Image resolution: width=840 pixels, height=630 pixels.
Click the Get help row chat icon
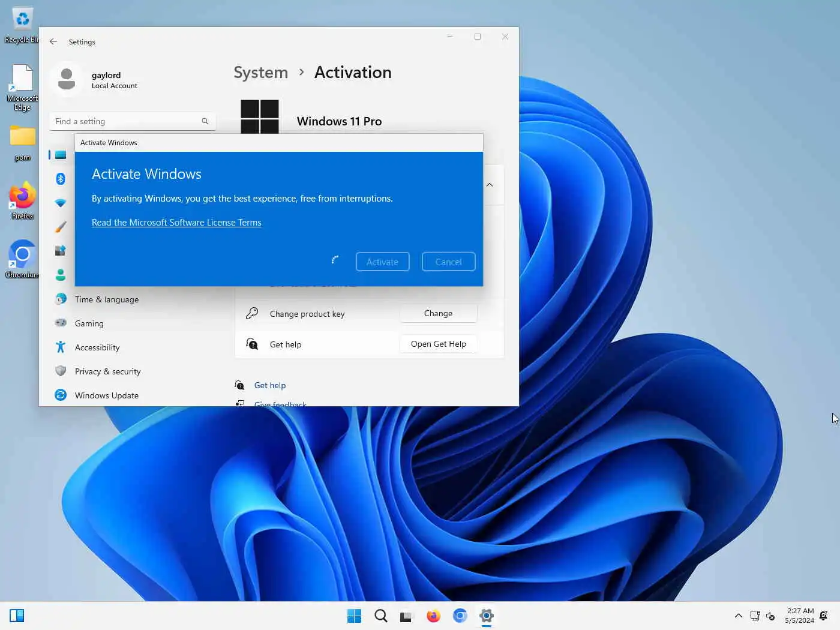[252, 344]
